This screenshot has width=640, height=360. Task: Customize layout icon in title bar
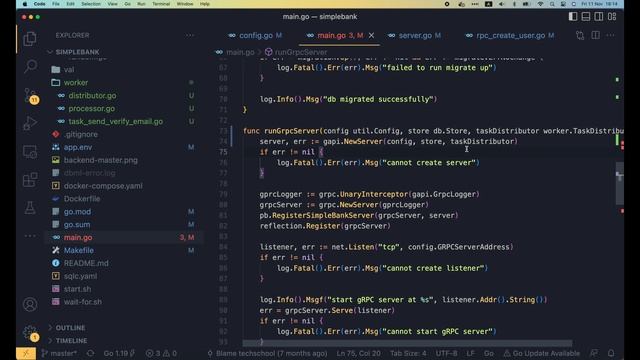point(612,17)
